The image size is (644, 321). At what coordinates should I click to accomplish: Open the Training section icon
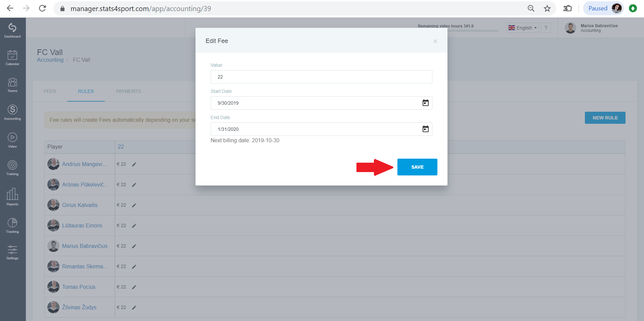[12, 168]
